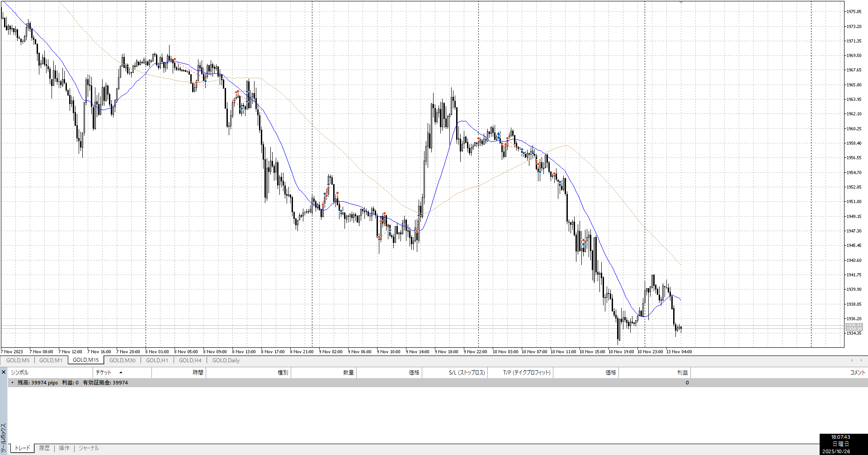This screenshot has height=455, width=868.
Task: Open the GOLD,H4 chart tab
Action: (x=190, y=360)
